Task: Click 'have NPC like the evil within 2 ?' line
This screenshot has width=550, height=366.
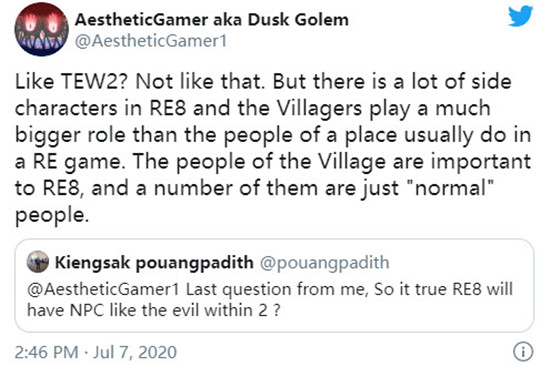Action: pos(154,310)
